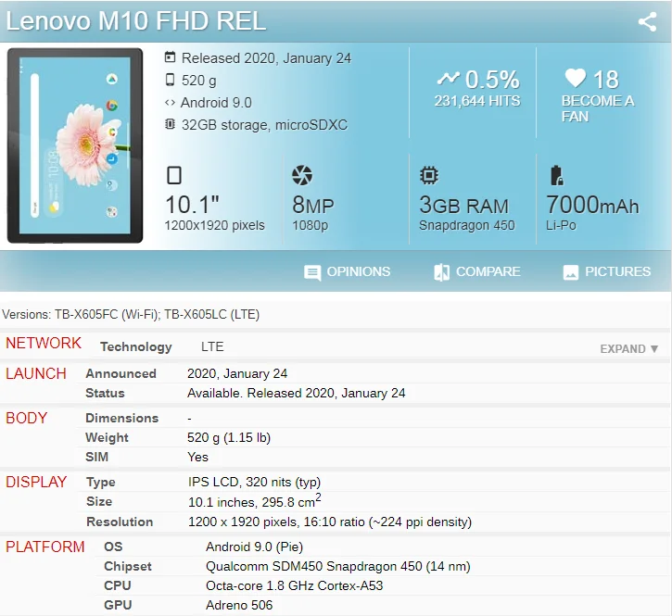Click 'Available. Released 2020, January 24' value
Viewport: 672px width, 616px height.
tap(296, 393)
